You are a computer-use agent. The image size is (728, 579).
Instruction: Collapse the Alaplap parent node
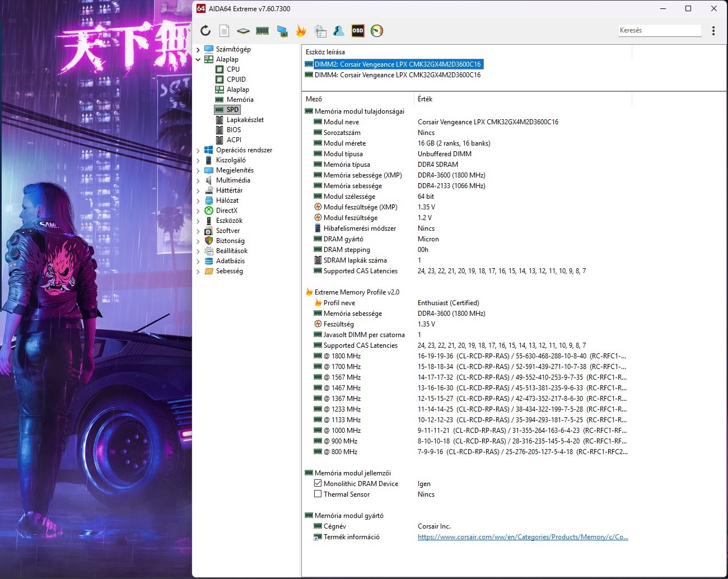198,59
